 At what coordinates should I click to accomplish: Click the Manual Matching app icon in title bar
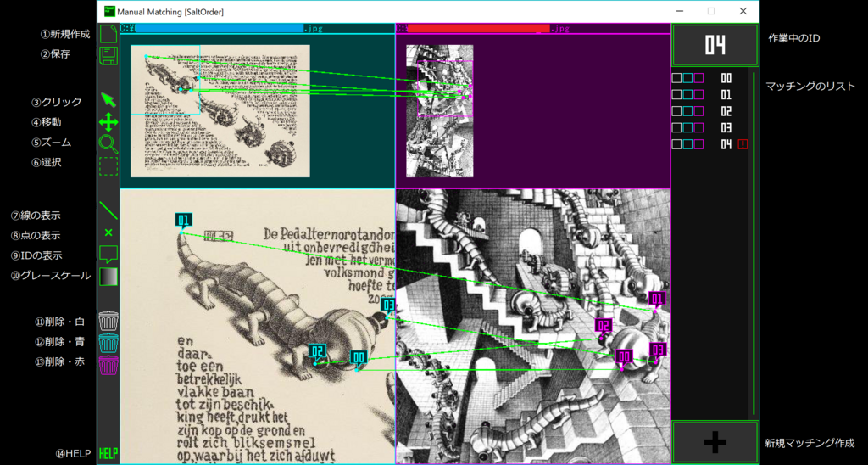(109, 11)
